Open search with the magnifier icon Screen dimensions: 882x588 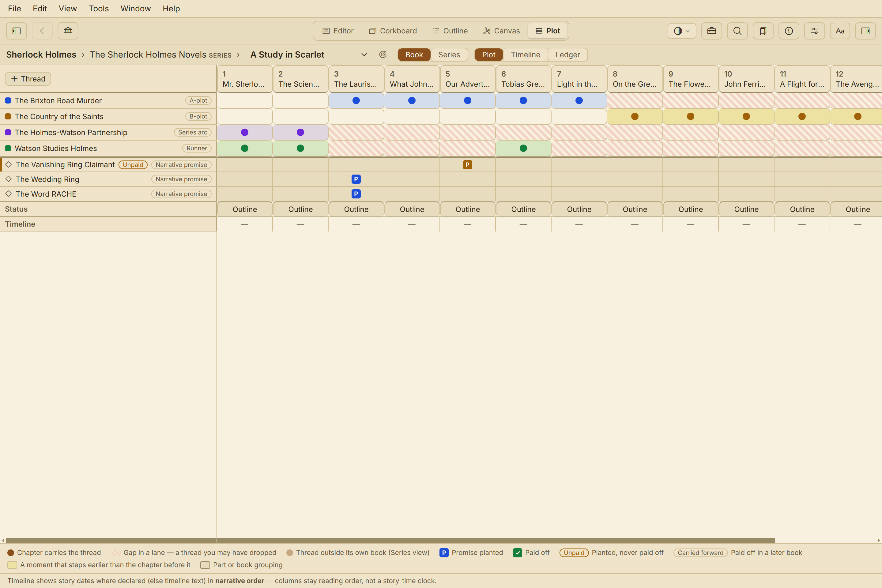click(x=737, y=31)
